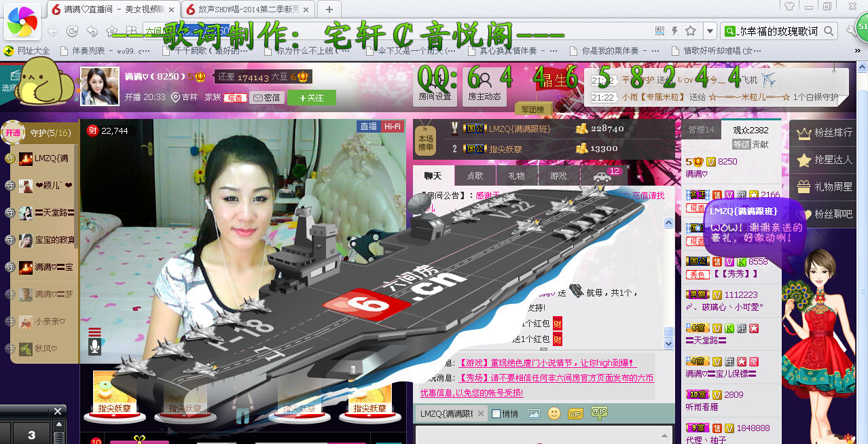This screenshot has width=868, height=444.
Task: Click the lightning speed mode icon
Action: coord(674,31)
